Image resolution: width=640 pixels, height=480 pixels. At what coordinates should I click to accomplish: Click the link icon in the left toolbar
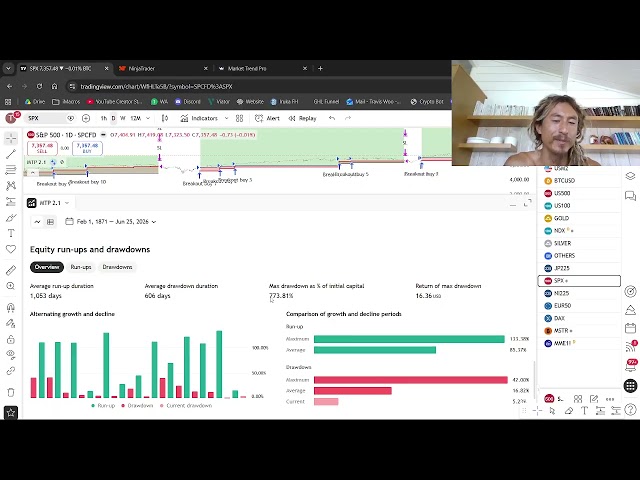11,371
